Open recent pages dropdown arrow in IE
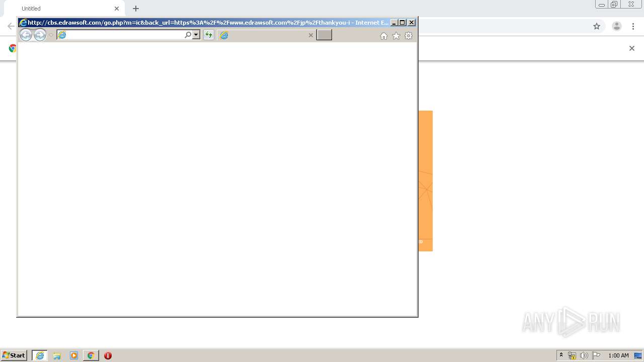This screenshot has height=362, width=644. point(51,35)
